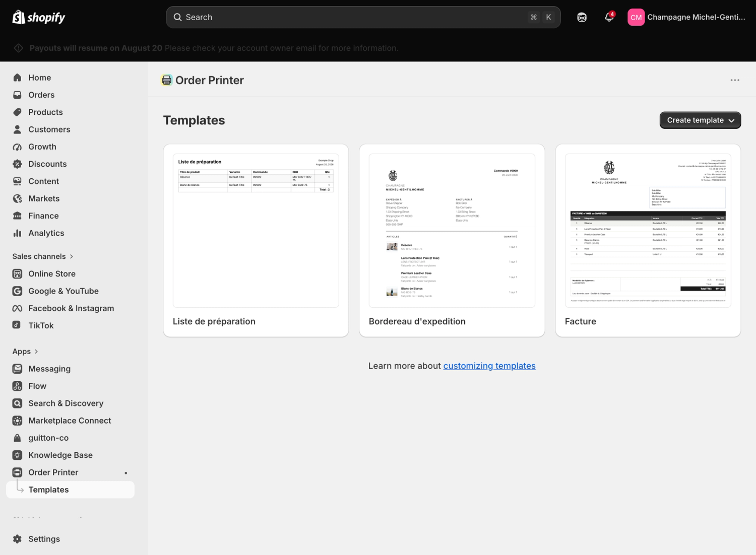This screenshot has width=756, height=555.
Task: Open the Order Printer more actions menu
Action: pos(735,80)
